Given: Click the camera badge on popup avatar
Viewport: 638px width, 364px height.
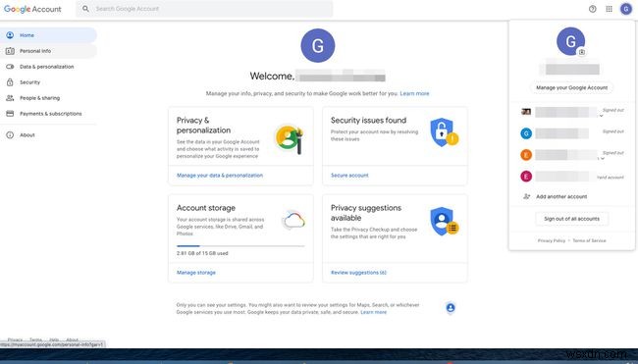Looking at the screenshot, I should (582, 52).
